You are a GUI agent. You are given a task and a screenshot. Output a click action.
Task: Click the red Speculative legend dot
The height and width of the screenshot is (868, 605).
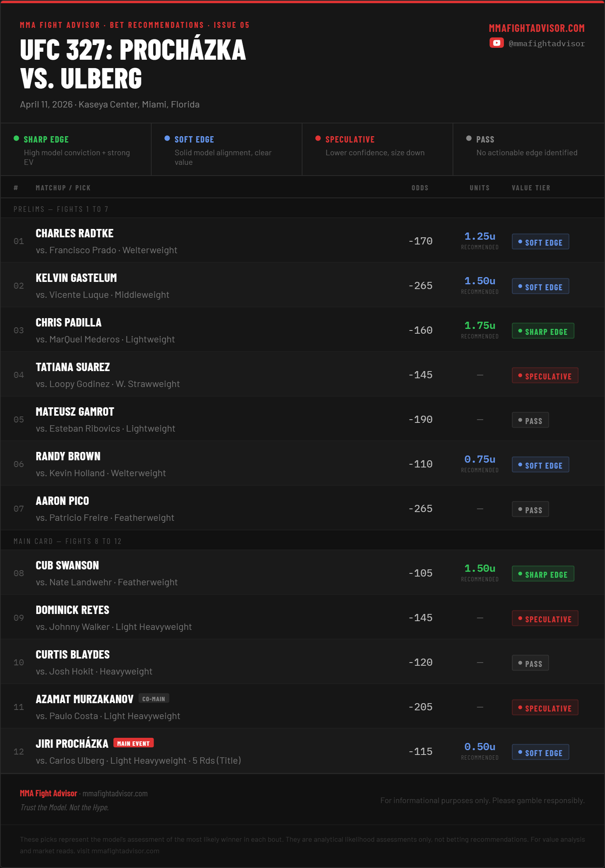pos(318,138)
